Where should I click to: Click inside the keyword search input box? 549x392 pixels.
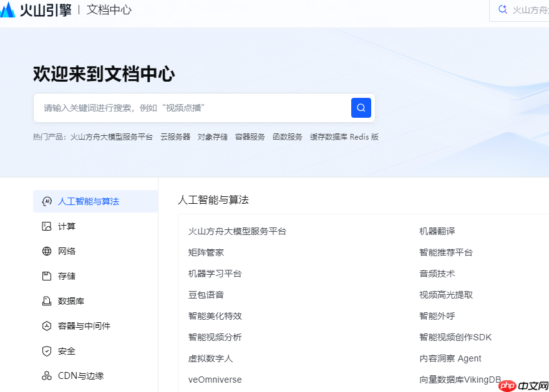point(187,107)
